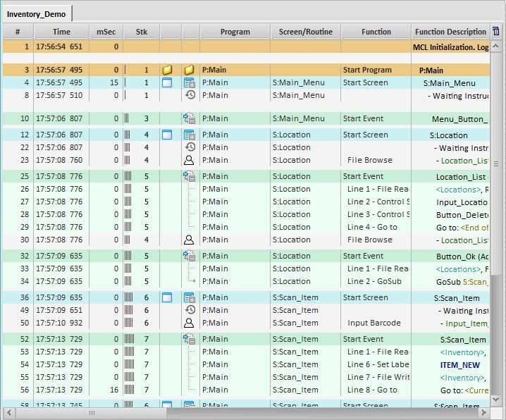Click the yellow folder icon beside P:Main in row 3
506x420 pixels.
coord(189,70)
